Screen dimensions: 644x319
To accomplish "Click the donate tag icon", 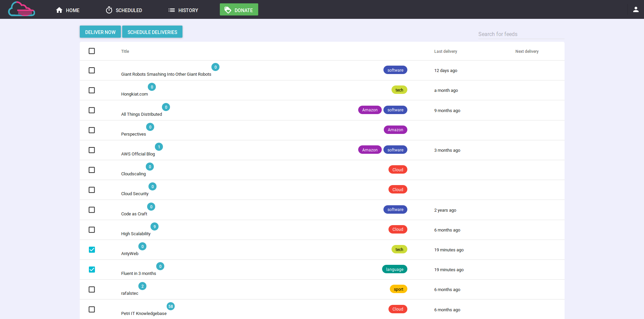I will point(228,10).
